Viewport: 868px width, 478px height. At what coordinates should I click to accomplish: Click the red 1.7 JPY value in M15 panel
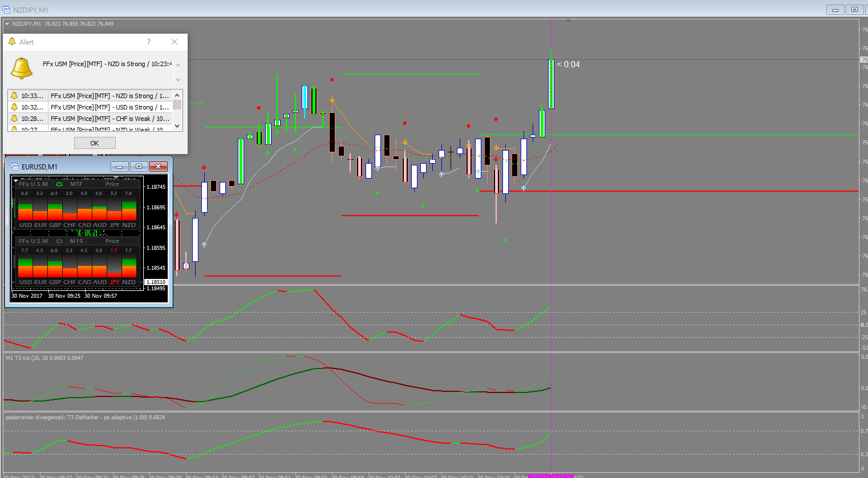[x=114, y=250]
